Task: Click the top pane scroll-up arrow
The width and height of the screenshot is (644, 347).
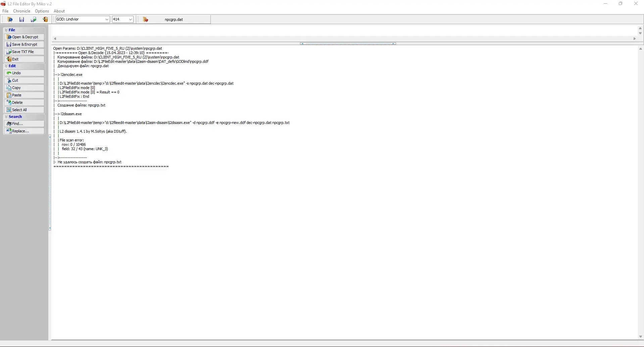Action: 640,28
